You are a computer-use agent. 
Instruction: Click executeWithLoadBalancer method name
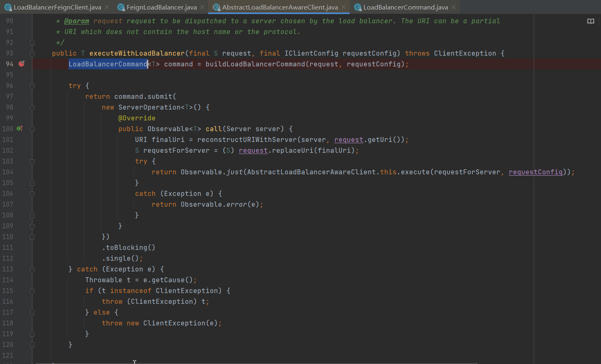click(137, 53)
